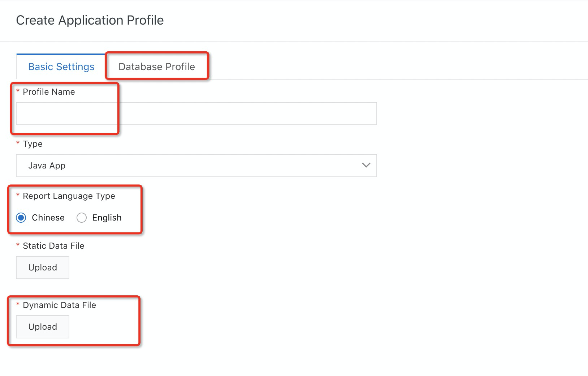Open the Type dropdown showing Java App
Viewport: 588px width, 376px height.
[x=196, y=166]
